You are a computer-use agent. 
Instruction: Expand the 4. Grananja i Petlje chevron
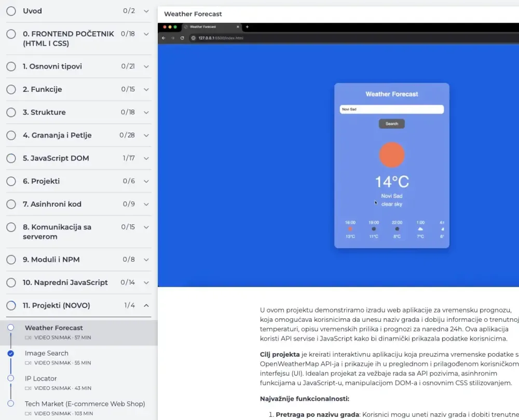click(146, 136)
